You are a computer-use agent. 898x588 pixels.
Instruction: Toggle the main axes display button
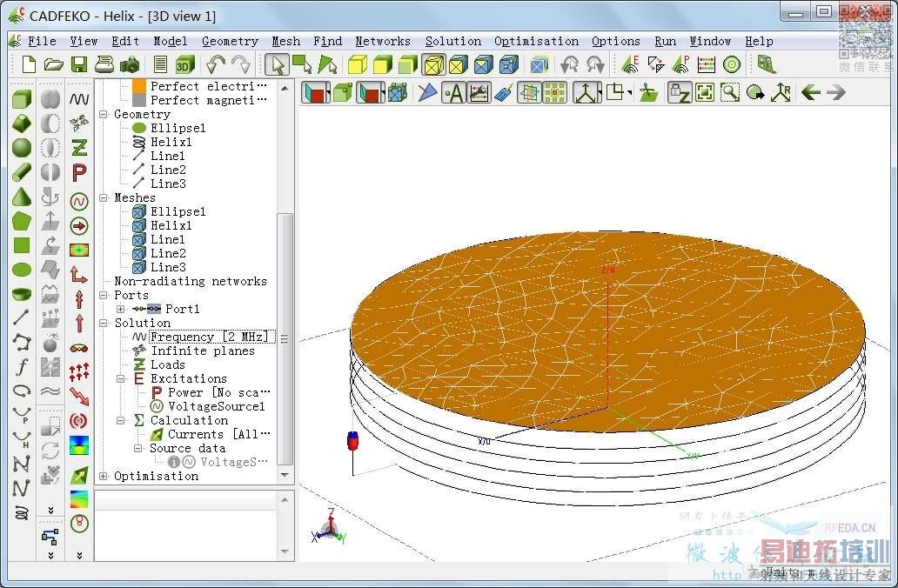(585, 93)
